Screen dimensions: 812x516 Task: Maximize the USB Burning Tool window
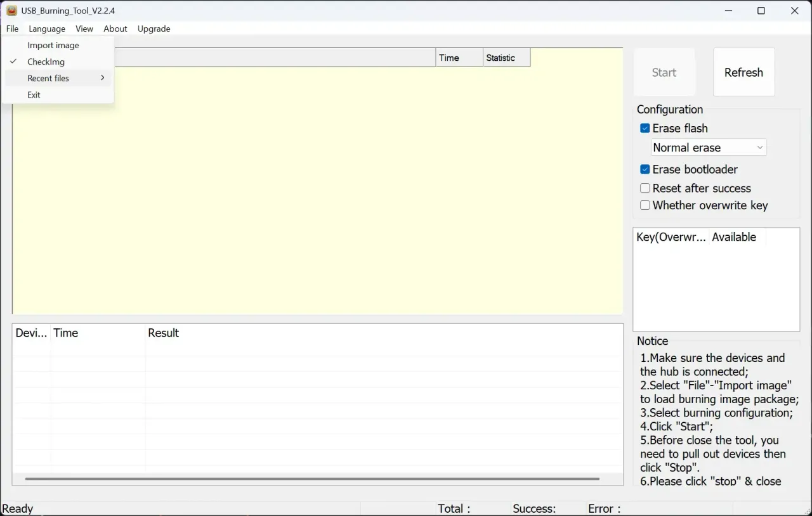pos(761,11)
